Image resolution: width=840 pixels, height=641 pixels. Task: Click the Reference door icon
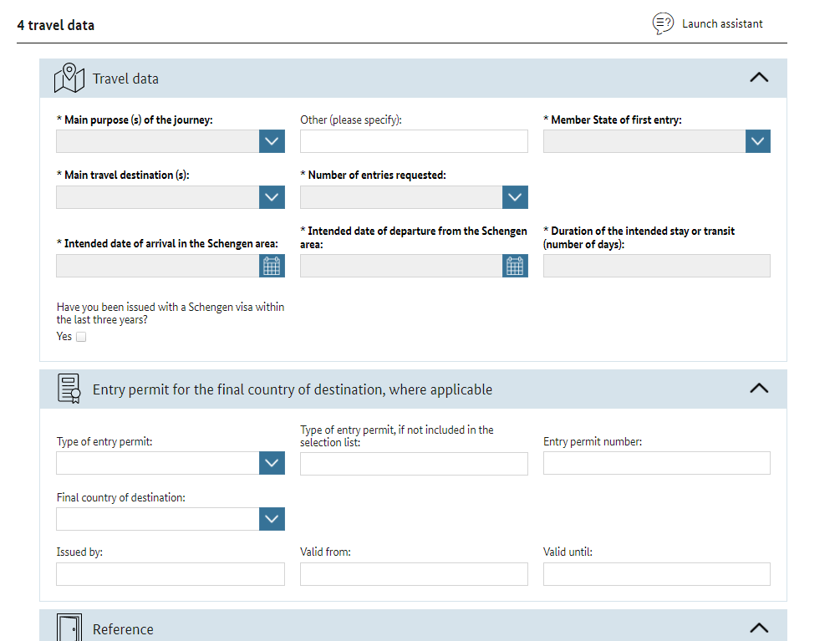click(x=69, y=628)
